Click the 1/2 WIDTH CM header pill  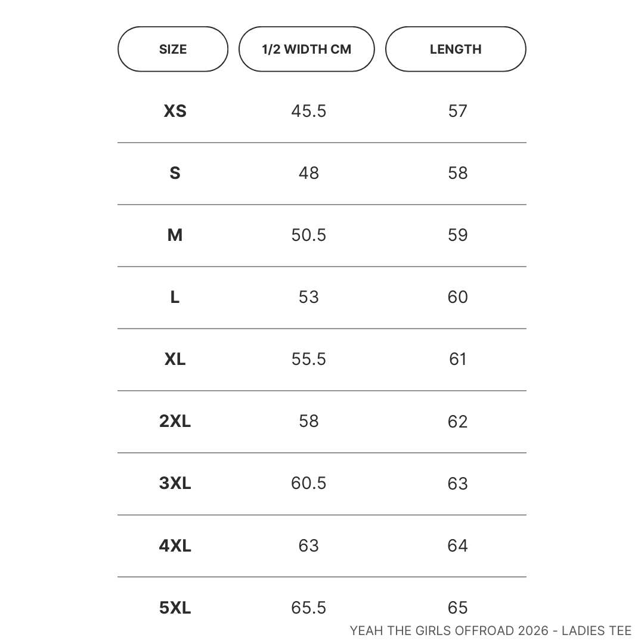pos(306,49)
